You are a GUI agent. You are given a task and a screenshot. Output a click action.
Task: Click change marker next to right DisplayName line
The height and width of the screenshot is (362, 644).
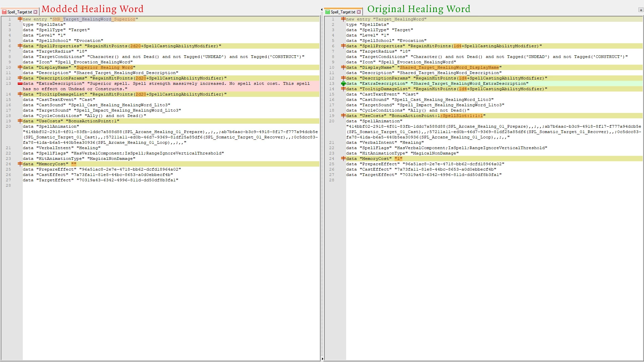(343, 67)
